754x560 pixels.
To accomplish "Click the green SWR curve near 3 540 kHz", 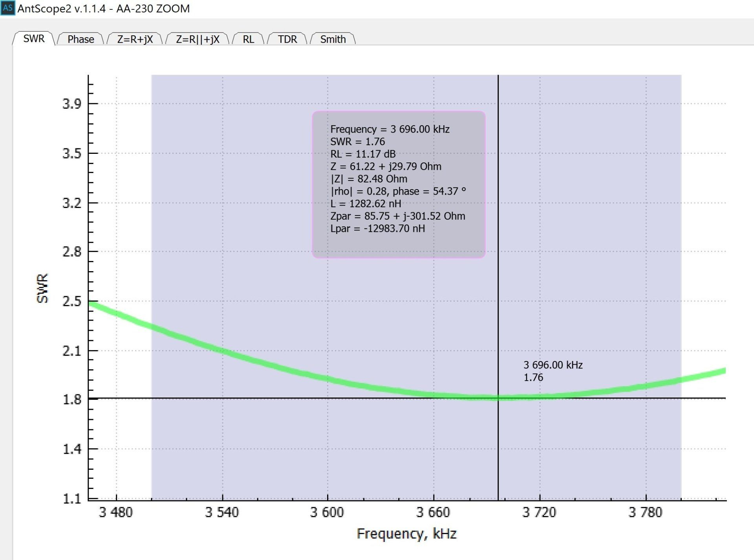I will 222,350.
